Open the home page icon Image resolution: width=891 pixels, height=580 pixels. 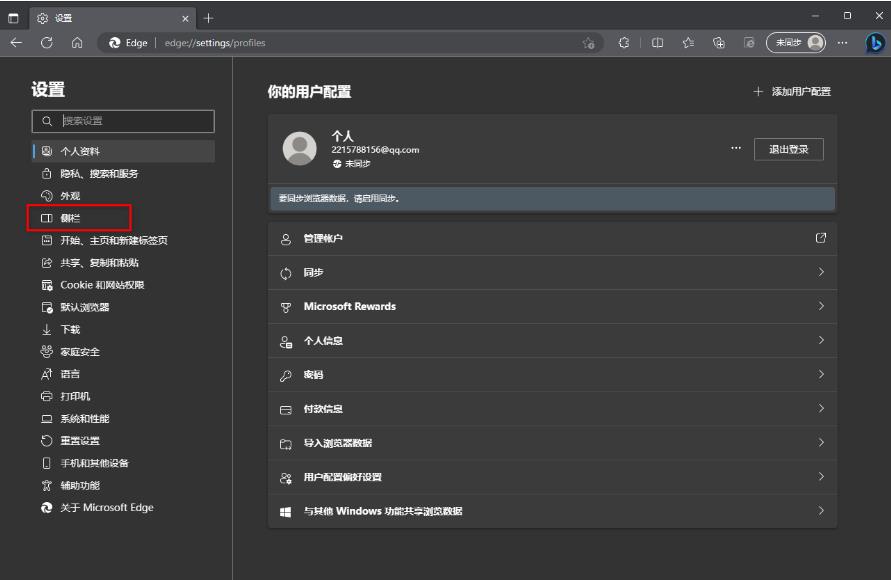tap(77, 43)
